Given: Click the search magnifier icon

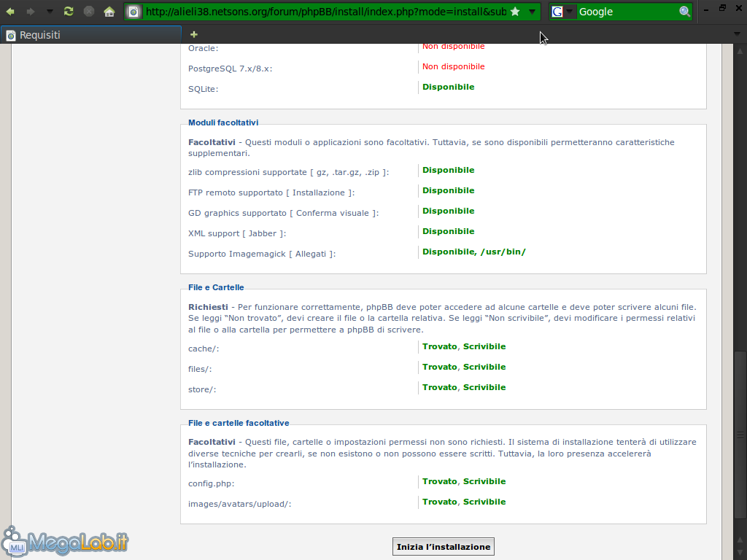Looking at the screenshot, I should point(684,12).
